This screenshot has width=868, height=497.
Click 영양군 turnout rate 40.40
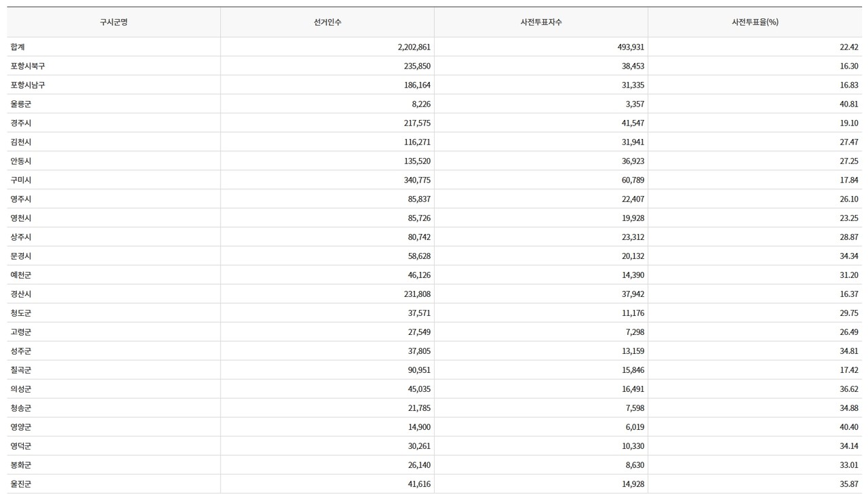(x=848, y=426)
